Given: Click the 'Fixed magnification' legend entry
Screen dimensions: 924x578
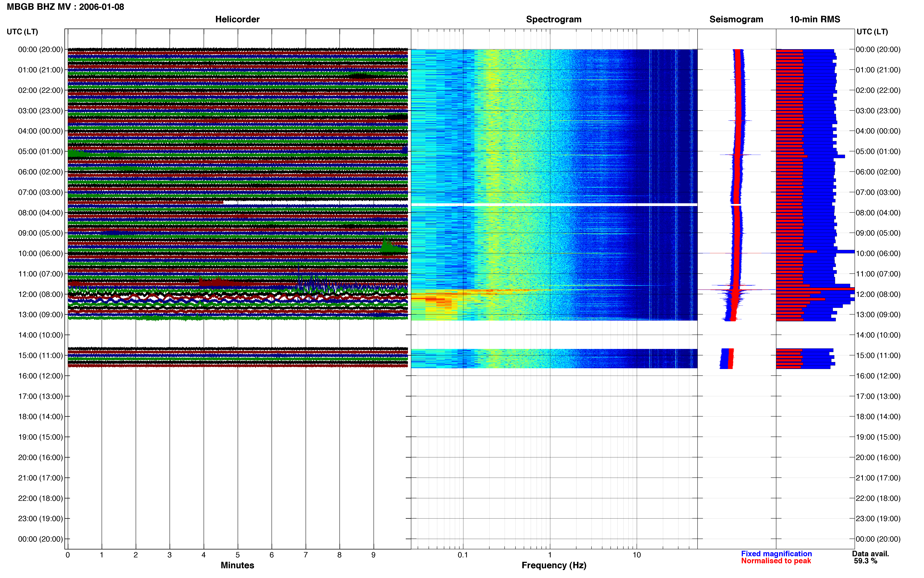Looking at the screenshot, I should 776,554.
